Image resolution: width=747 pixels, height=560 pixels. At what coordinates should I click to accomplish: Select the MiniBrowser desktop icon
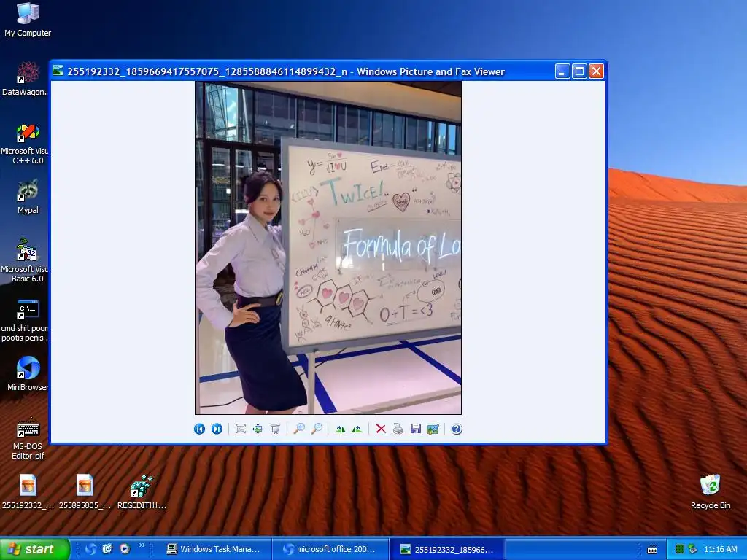coord(28,374)
